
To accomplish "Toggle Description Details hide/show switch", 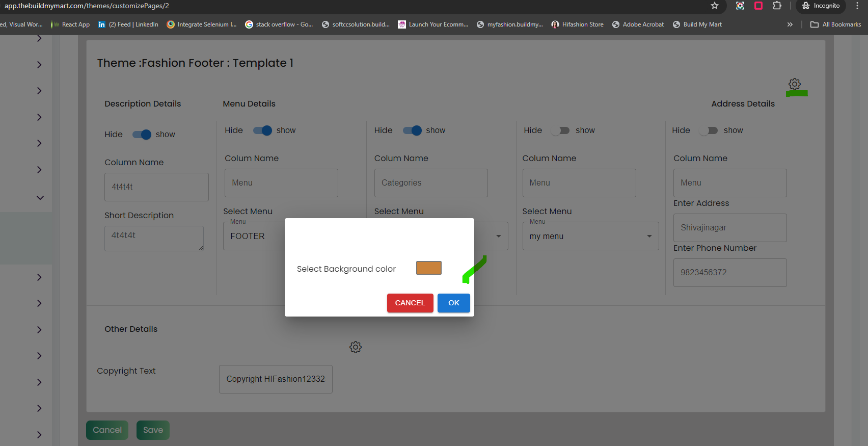I will [x=142, y=135].
